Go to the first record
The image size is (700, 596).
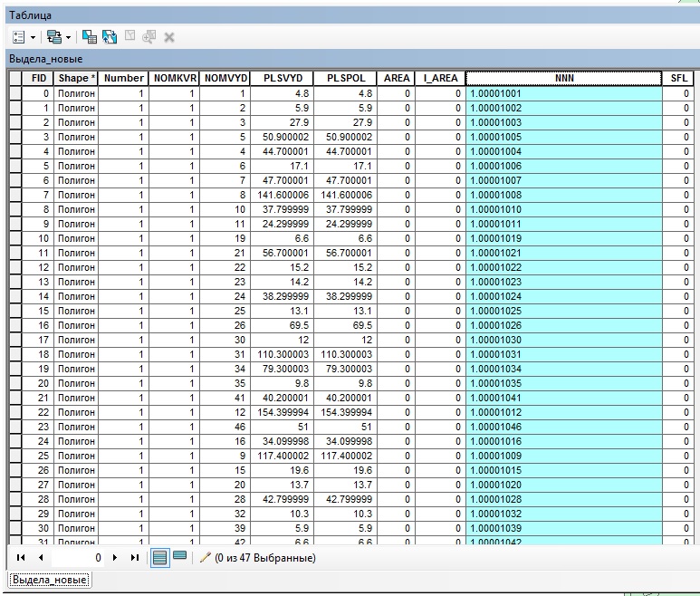21,557
